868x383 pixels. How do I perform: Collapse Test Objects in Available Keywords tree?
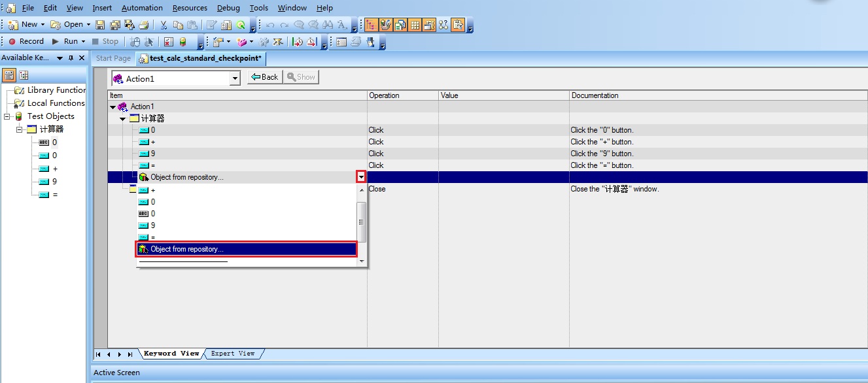click(7, 116)
